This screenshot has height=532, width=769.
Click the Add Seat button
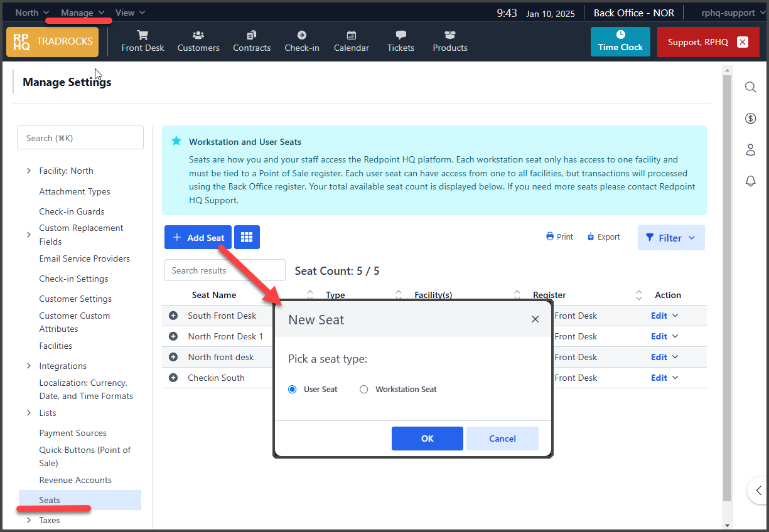(x=198, y=237)
